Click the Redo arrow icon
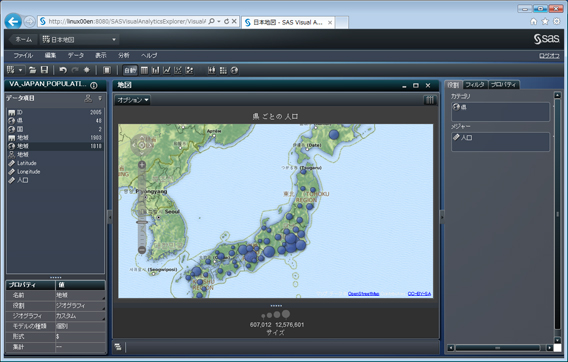This screenshot has width=568, height=362. [75, 70]
